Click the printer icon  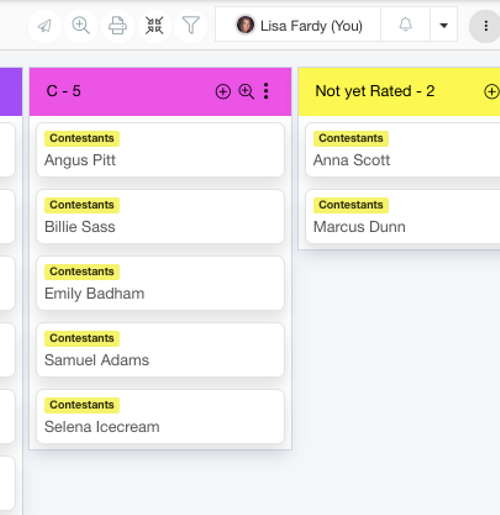tap(118, 26)
